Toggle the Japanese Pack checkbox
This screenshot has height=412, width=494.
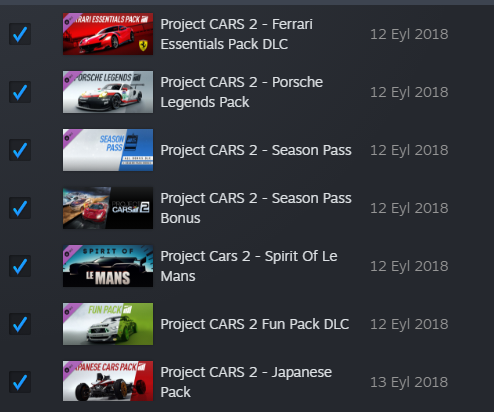(x=20, y=382)
